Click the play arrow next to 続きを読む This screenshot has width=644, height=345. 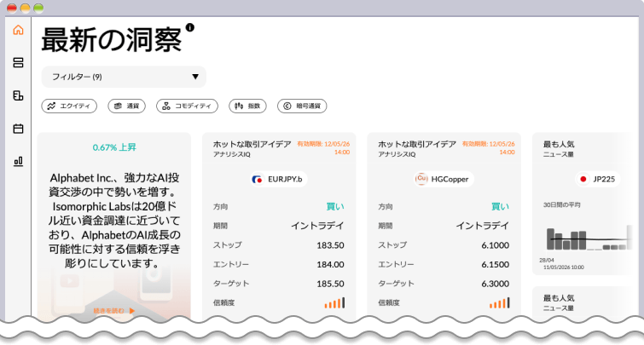tap(132, 311)
